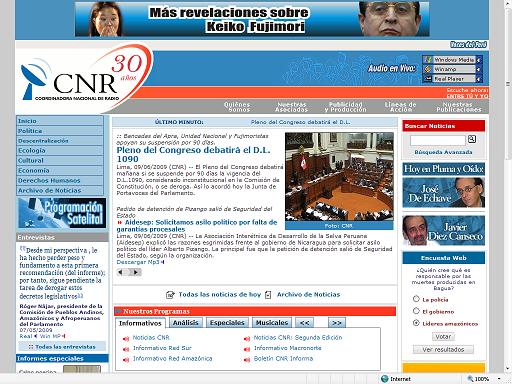Click the Voces del Perú link
Image resolution: width=512 pixels, height=384 pixels.
click(468, 45)
